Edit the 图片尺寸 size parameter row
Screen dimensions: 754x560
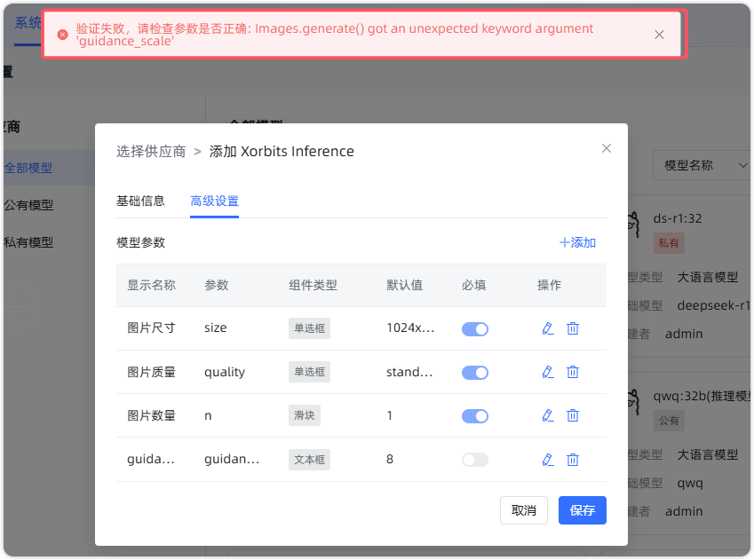(547, 328)
